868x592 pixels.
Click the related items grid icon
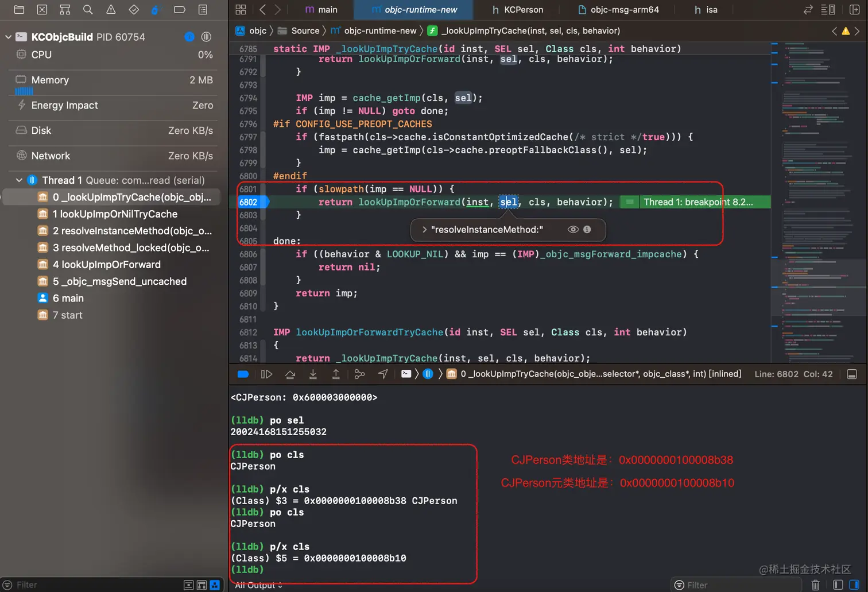[241, 9]
